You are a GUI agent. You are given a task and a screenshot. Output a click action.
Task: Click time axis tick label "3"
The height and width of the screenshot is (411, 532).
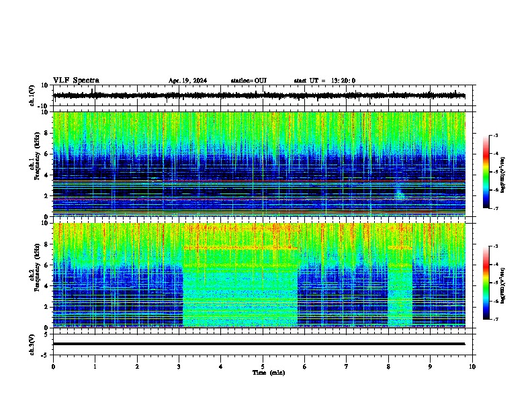pyautogui.click(x=179, y=367)
